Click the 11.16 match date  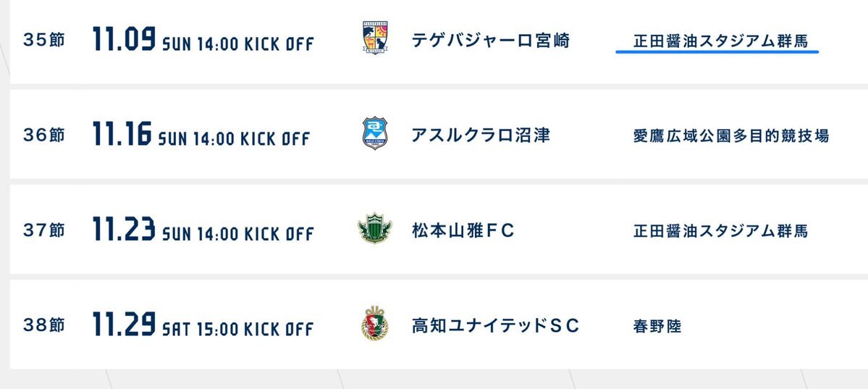(122, 135)
